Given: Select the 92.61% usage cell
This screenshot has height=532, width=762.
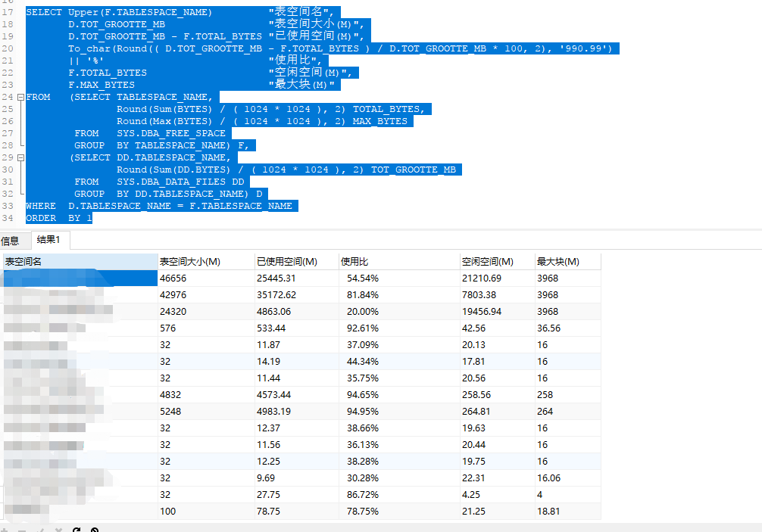Looking at the screenshot, I should [399, 328].
